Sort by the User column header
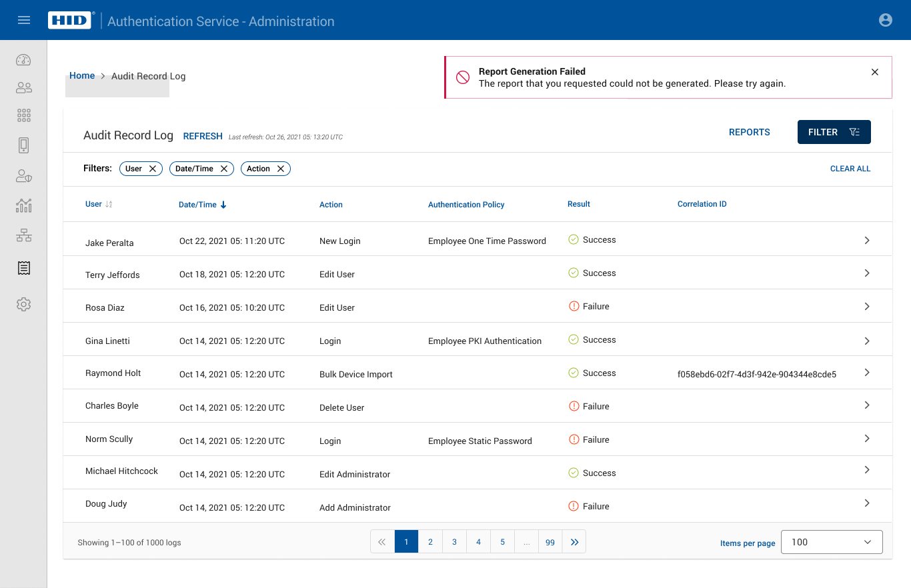Screen dimensions: 911x588 (x=99, y=204)
